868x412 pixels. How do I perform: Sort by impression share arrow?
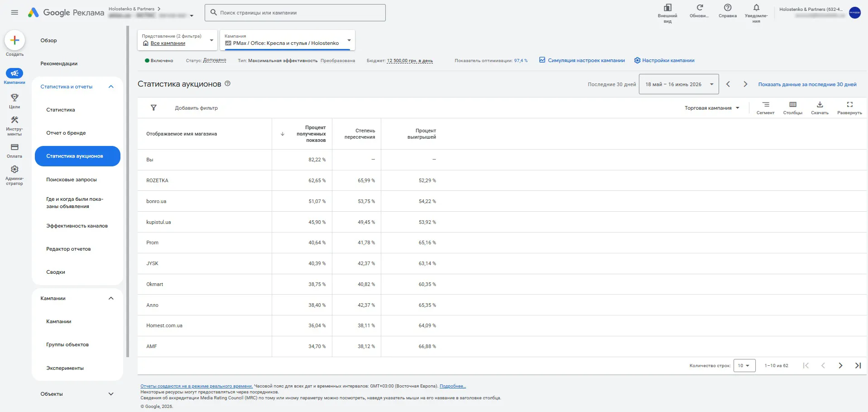point(283,134)
